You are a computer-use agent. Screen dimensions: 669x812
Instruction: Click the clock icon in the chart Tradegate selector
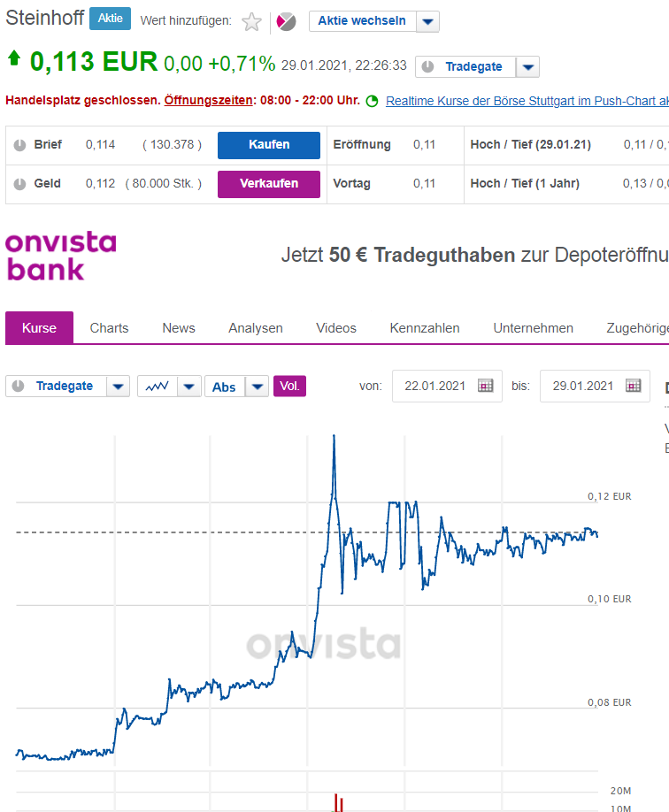click(18, 387)
